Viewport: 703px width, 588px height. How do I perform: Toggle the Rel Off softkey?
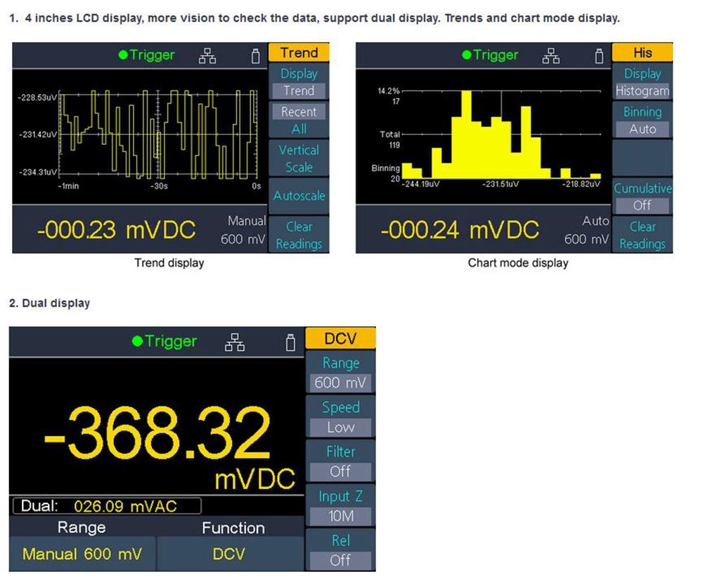click(340, 551)
